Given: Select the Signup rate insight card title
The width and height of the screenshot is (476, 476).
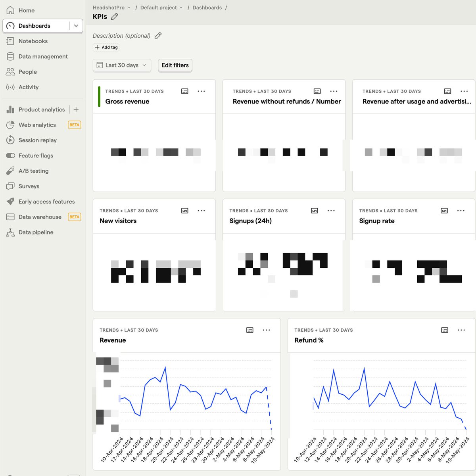Looking at the screenshot, I should click(376, 221).
